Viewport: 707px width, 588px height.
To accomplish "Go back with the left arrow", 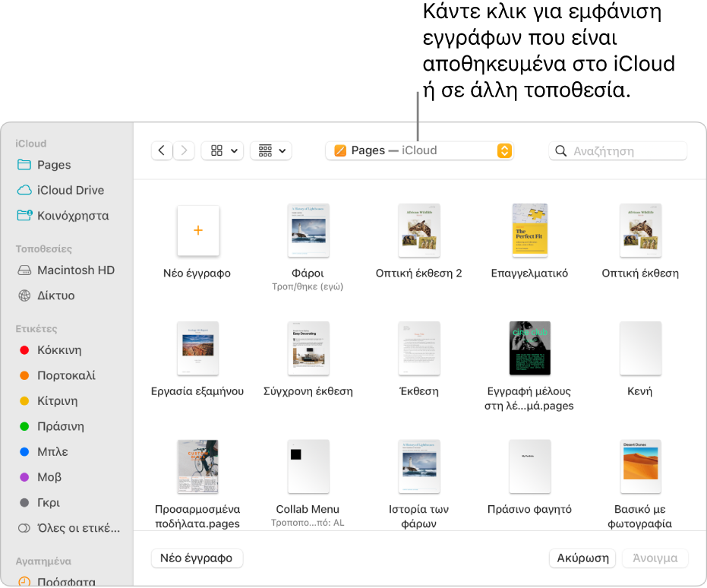I will coord(162,150).
